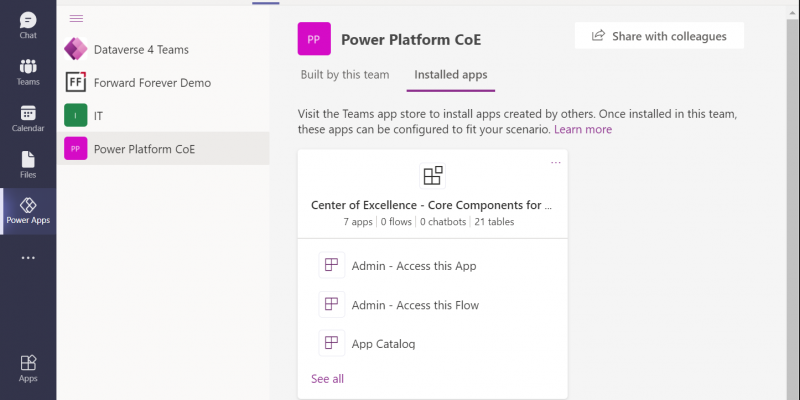The image size is (800, 400).
Task: Select Dataverse 4 Teams in team list
Action: pos(163,49)
